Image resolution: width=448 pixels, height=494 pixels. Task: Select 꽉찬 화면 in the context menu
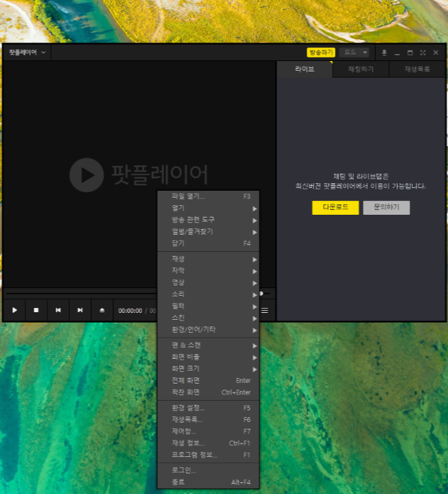209,392
